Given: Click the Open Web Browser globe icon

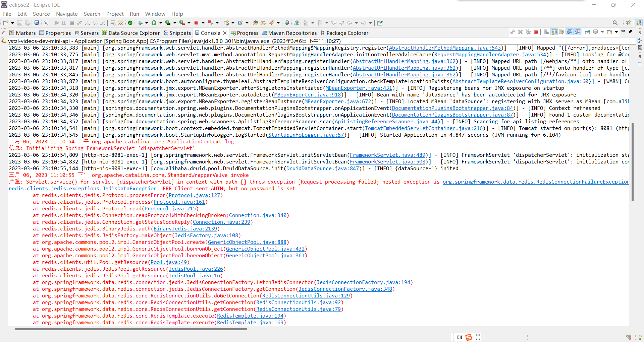Looking at the screenshot, I should point(287,23).
